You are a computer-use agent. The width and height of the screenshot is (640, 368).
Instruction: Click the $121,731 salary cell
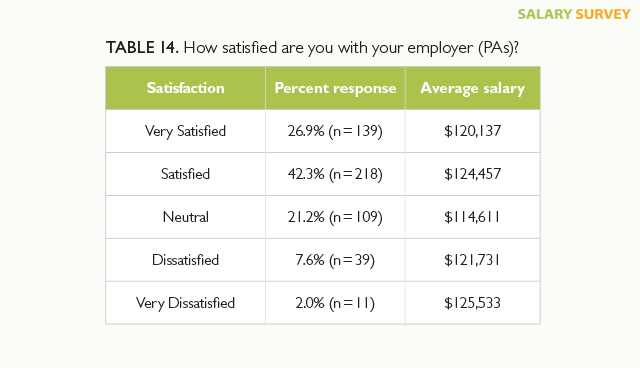473,260
